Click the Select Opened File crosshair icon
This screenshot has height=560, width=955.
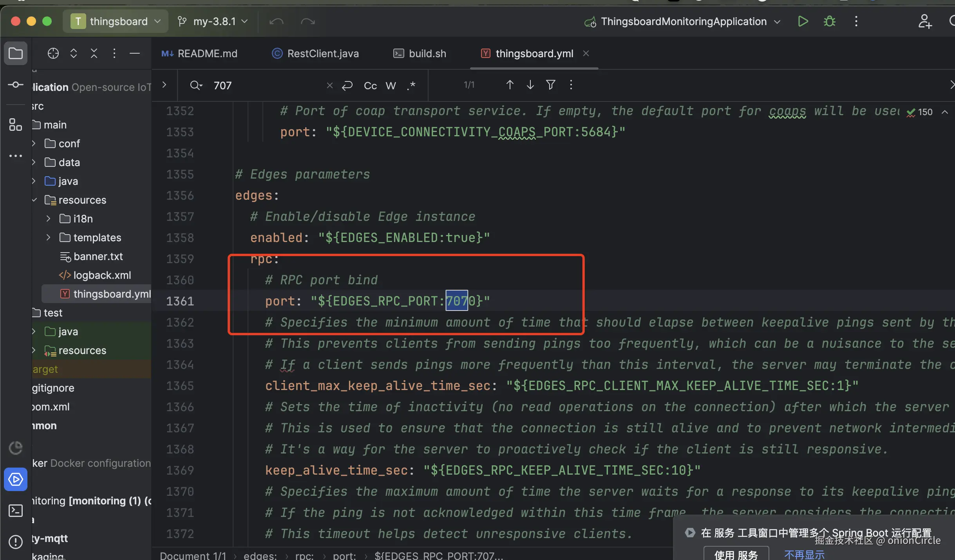(53, 53)
